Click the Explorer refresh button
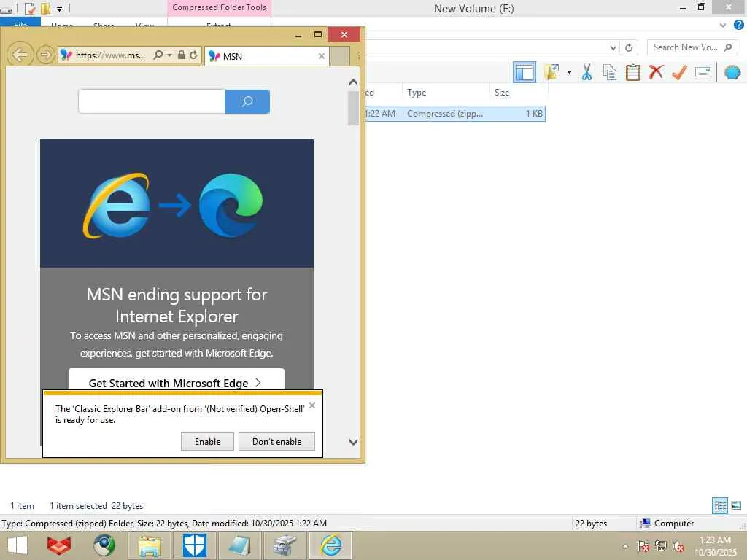The width and height of the screenshot is (747, 560). pyautogui.click(x=629, y=47)
